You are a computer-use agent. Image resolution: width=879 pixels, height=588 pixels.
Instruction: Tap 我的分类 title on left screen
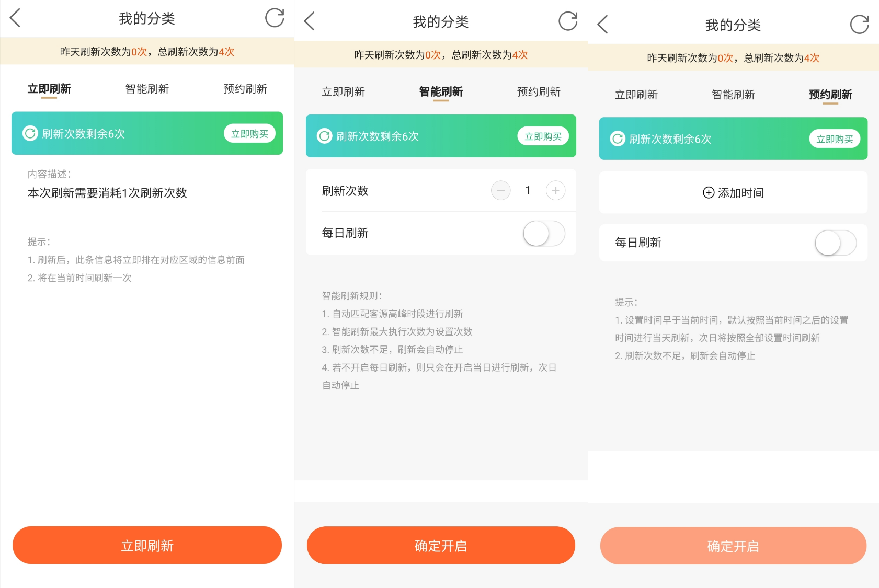click(147, 19)
